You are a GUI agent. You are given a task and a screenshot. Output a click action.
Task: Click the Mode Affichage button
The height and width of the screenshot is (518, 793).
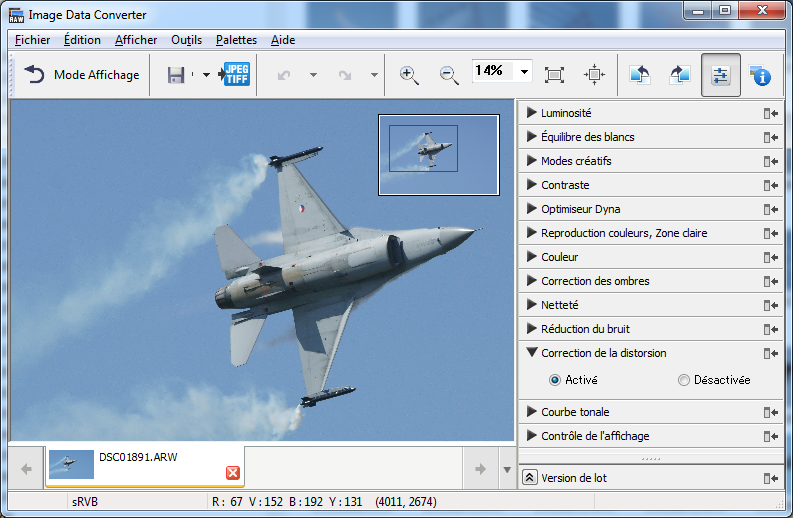[82, 75]
